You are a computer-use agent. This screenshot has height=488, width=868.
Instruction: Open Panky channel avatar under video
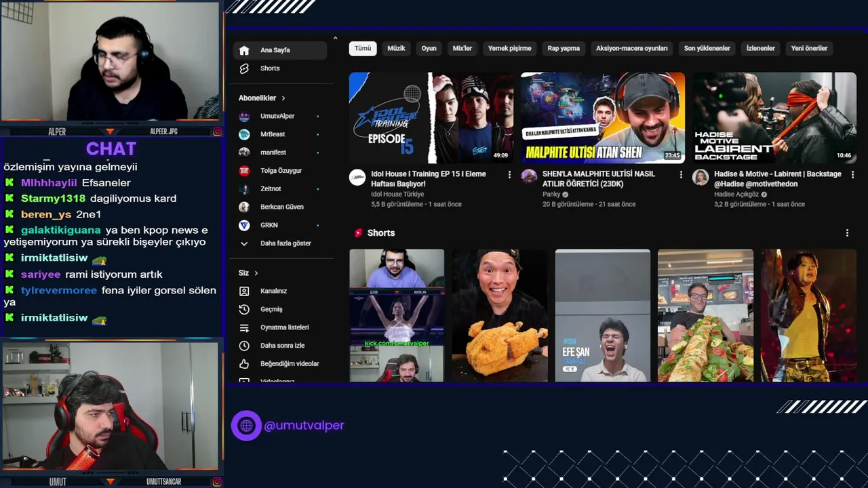[x=529, y=176]
